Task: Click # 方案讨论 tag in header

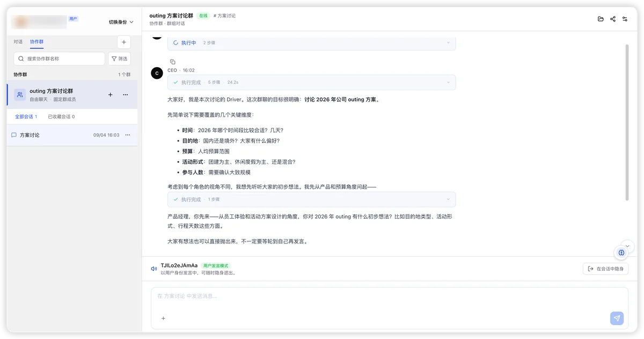Action: point(224,16)
